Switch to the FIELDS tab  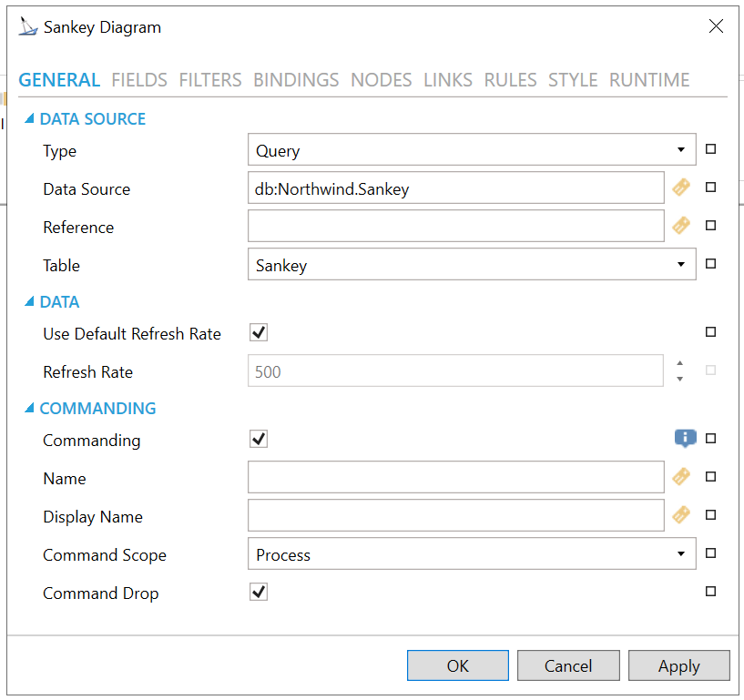[139, 80]
